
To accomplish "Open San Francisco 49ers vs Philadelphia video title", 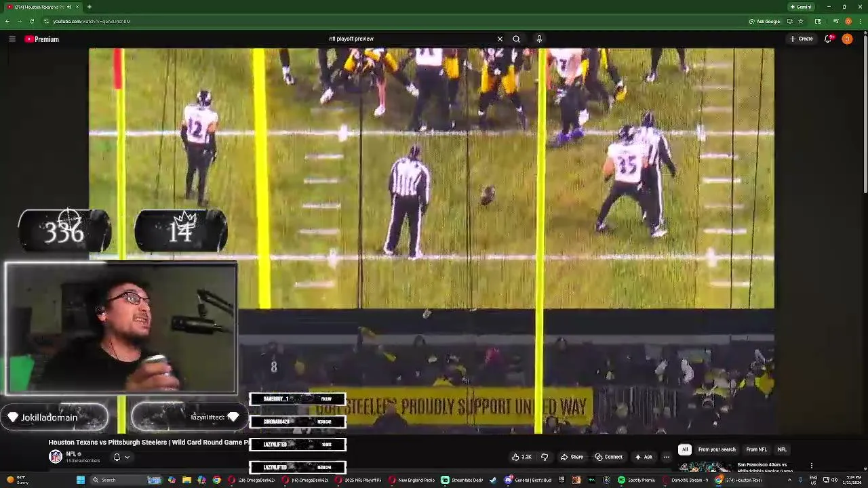I will [765, 468].
